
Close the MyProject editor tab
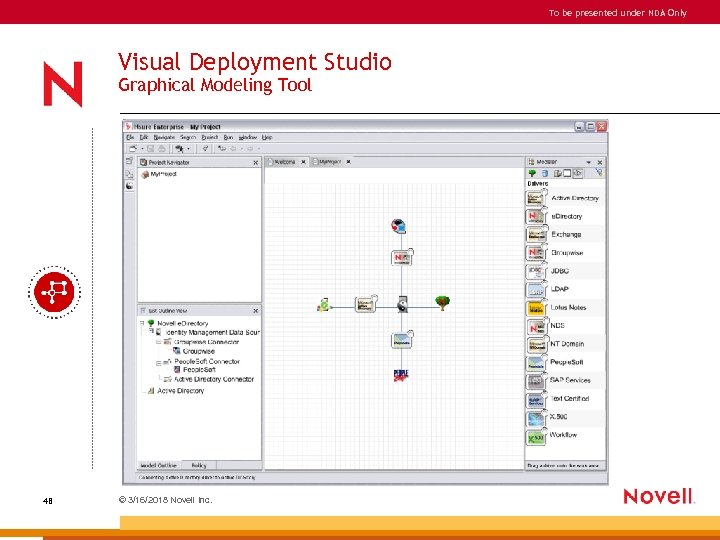click(x=349, y=162)
